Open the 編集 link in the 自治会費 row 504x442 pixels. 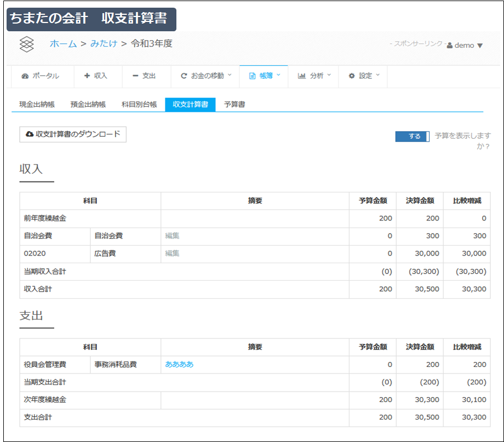tap(173, 236)
